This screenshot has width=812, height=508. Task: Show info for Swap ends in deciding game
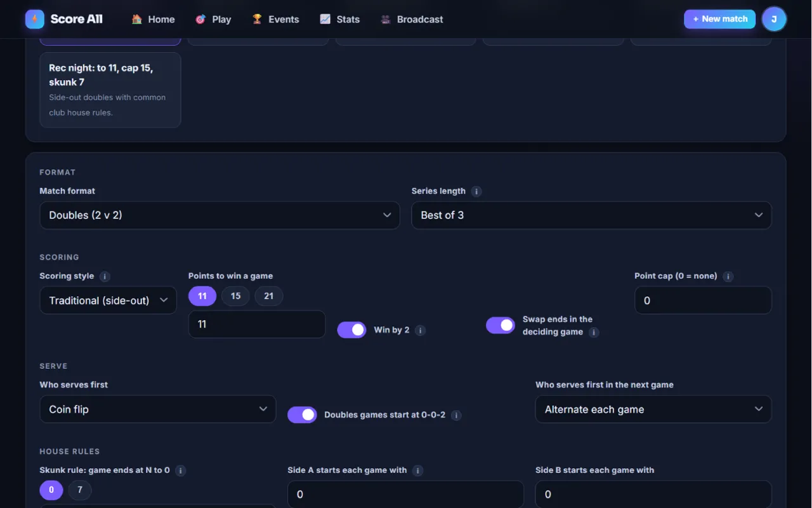point(594,332)
